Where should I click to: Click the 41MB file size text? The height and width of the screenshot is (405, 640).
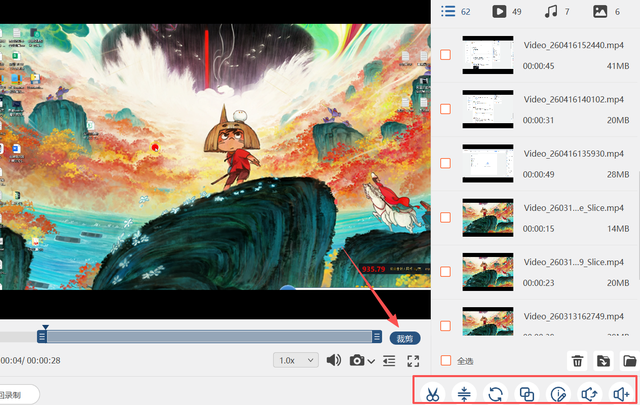coord(618,66)
